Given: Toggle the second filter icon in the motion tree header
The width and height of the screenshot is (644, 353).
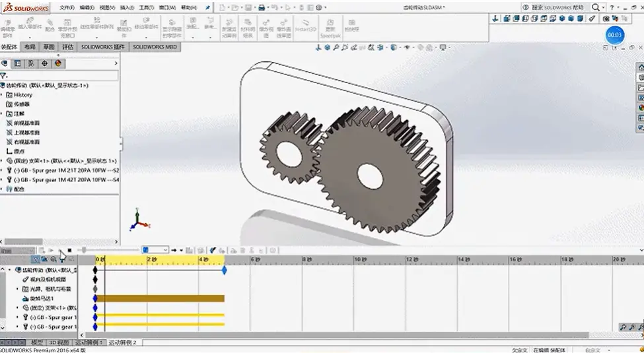Looking at the screenshot, I should click(44, 259).
